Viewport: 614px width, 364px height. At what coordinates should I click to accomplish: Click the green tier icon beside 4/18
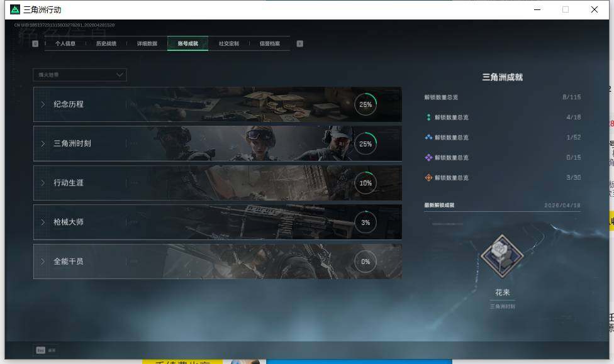coord(428,117)
